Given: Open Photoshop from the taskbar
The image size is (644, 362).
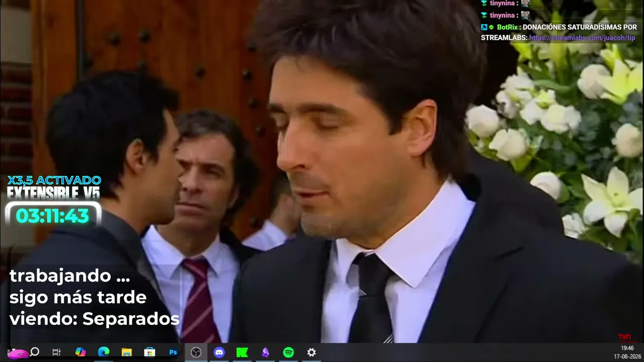Looking at the screenshot, I should [x=173, y=352].
